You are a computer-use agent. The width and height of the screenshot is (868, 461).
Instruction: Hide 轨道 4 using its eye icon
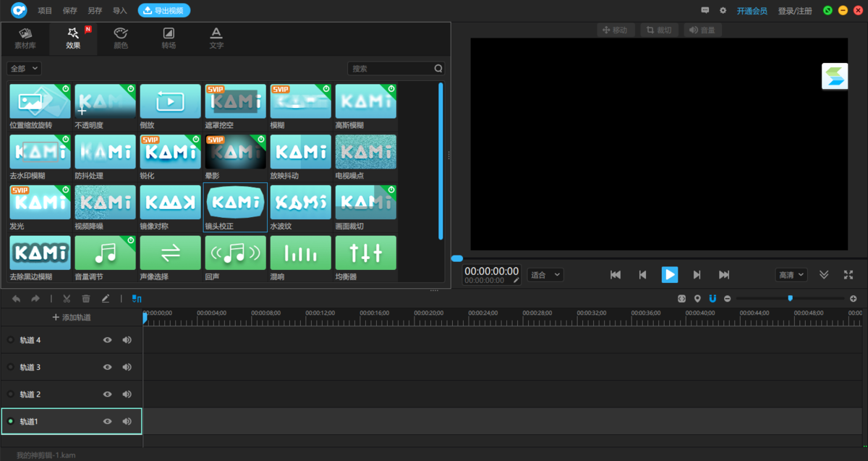point(108,339)
